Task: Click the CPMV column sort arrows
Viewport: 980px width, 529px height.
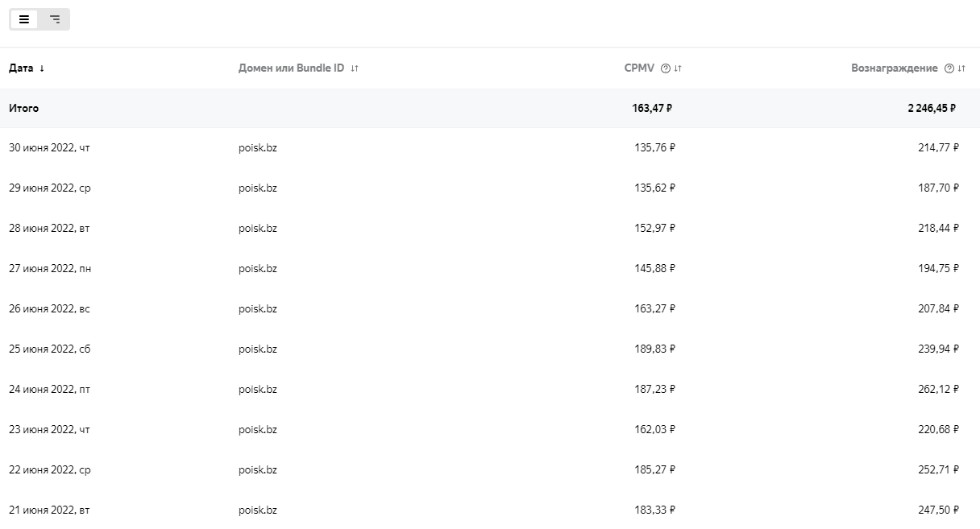Action: [678, 68]
